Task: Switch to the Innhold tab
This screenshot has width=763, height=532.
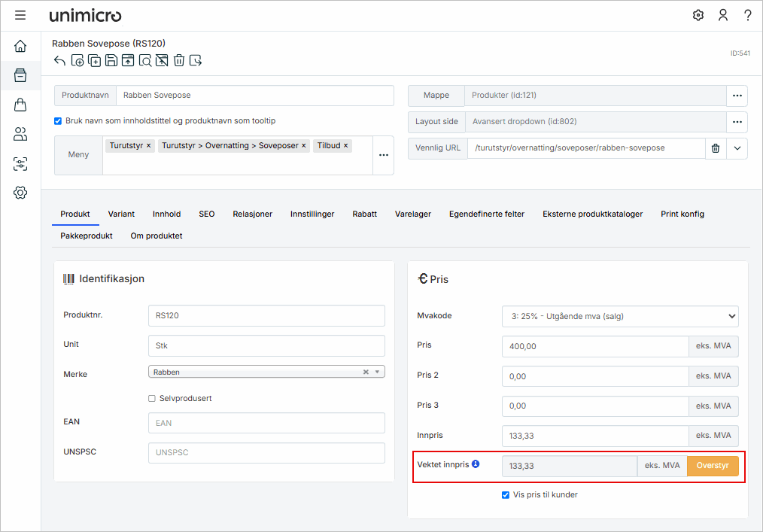Action: pyautogui.click(x=166, y=214)
